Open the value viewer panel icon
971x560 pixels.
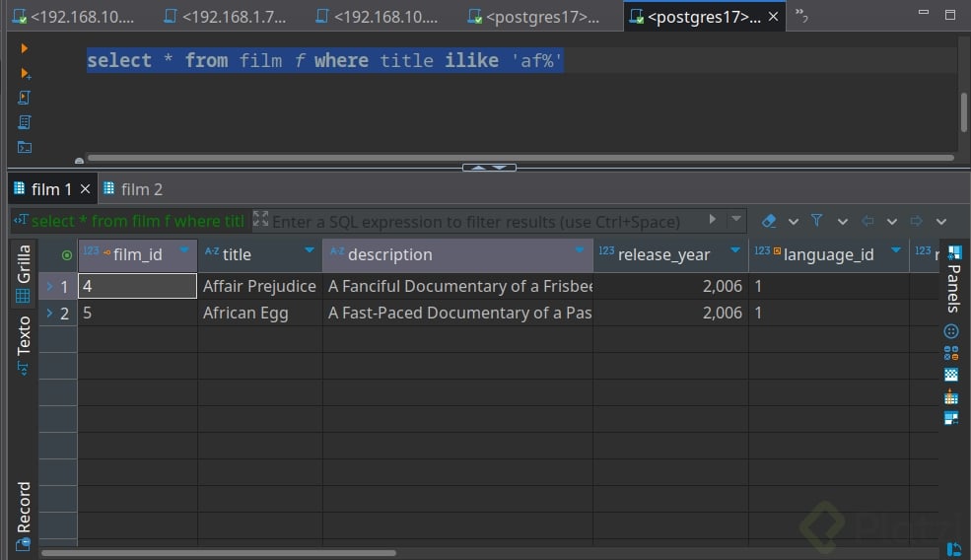951,331
